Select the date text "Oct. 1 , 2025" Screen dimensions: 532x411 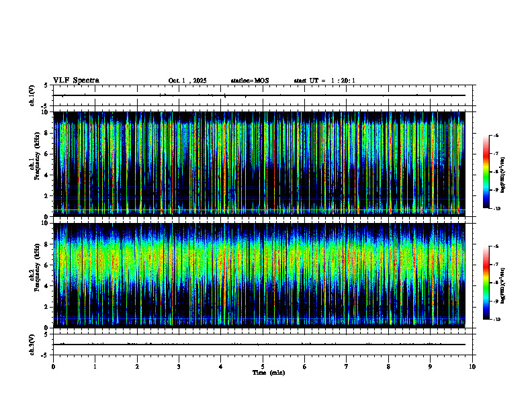click(187, 81)
